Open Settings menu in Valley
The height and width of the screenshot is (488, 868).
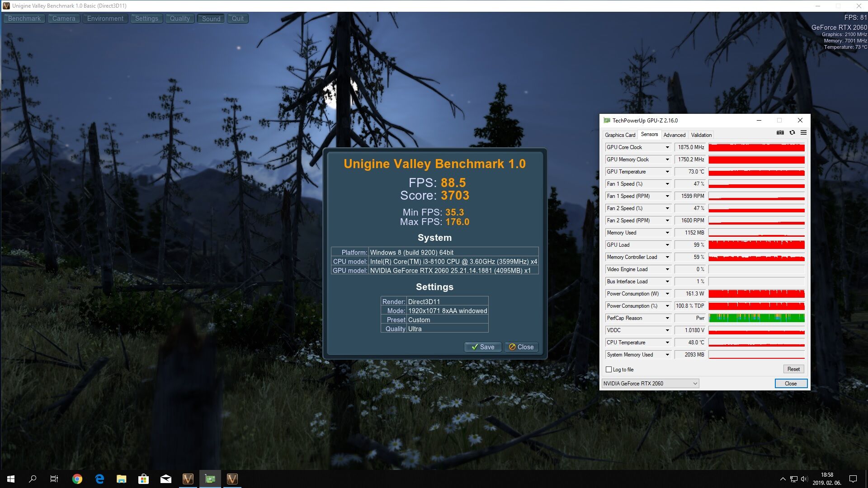(146, 19)
